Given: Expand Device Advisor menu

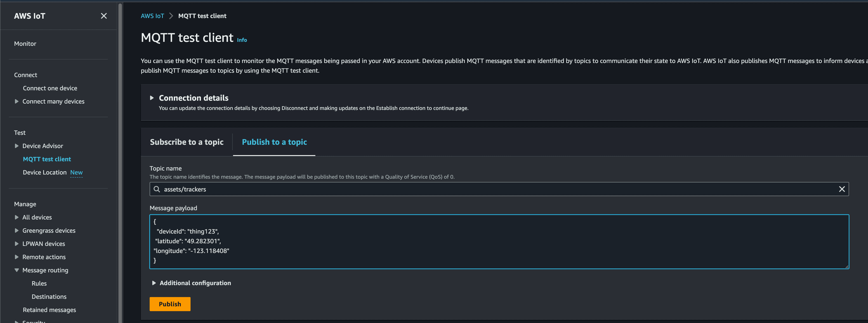Looking at the screenshot, I should [17, 146].
